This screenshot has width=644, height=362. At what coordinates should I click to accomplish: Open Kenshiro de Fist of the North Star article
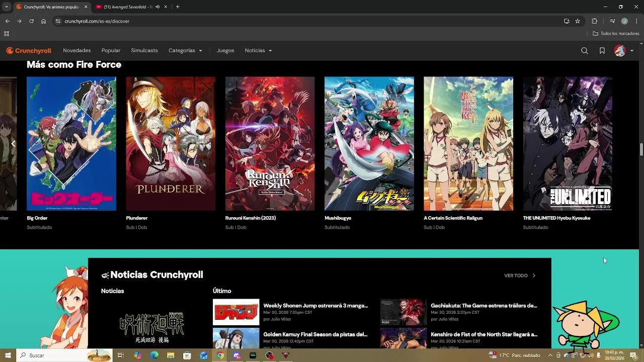pos(484,334)
